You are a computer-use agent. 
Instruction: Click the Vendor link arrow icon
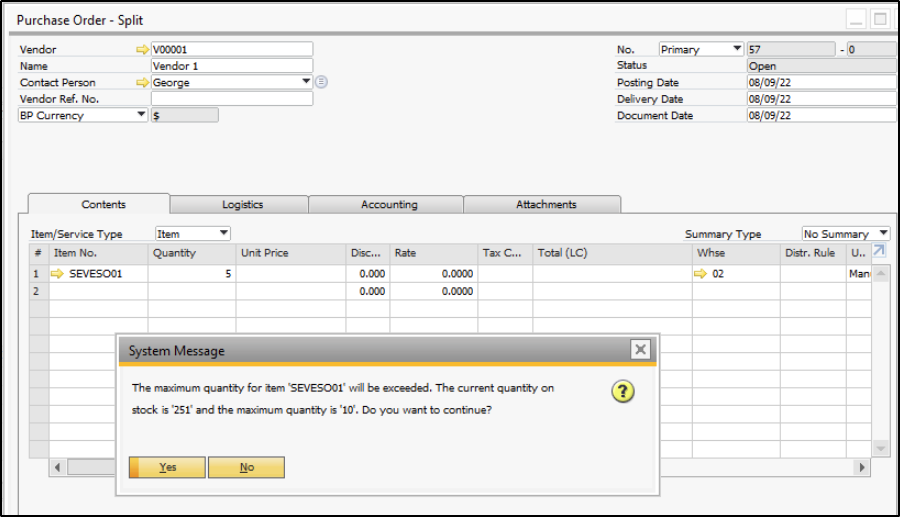pyautogui.click(x=142, y=49)
